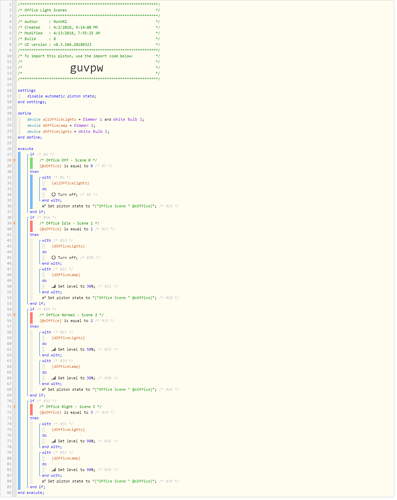Image resolution: width=397 pixels, height=500 pixels.
Task: Click the orange marker beside Office Off comment line
Action: (x=15, y=161)
